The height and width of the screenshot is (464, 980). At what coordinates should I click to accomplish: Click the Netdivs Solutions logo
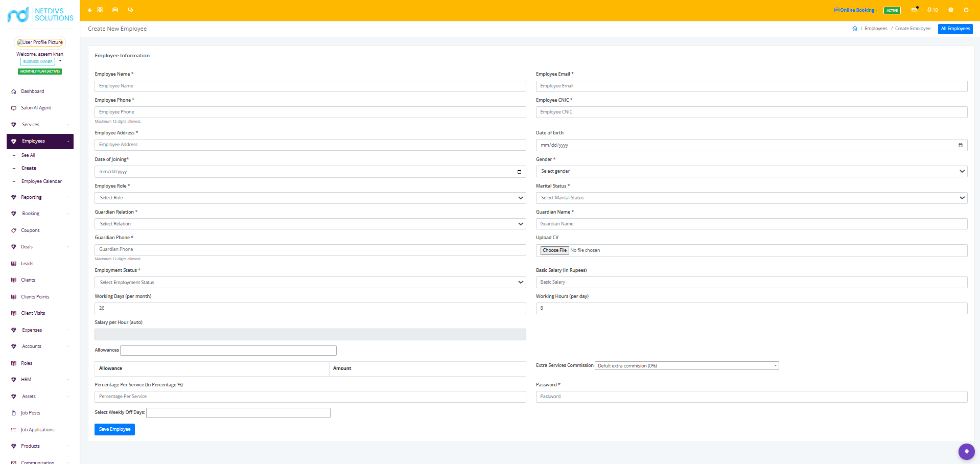40,14
